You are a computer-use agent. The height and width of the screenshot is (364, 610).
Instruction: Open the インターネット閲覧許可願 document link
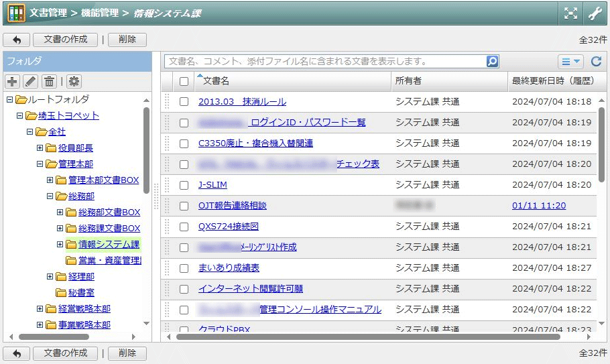(x=250, y=289)
